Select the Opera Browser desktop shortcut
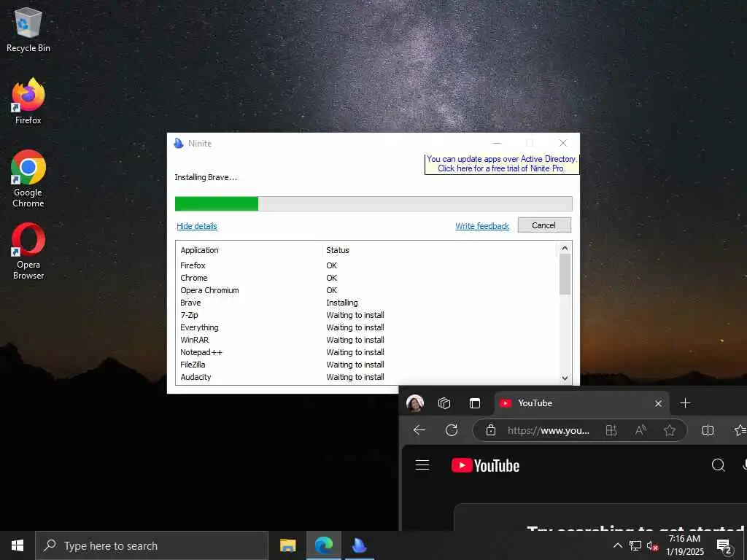This screenshot has height=560, width=747. 28,252
